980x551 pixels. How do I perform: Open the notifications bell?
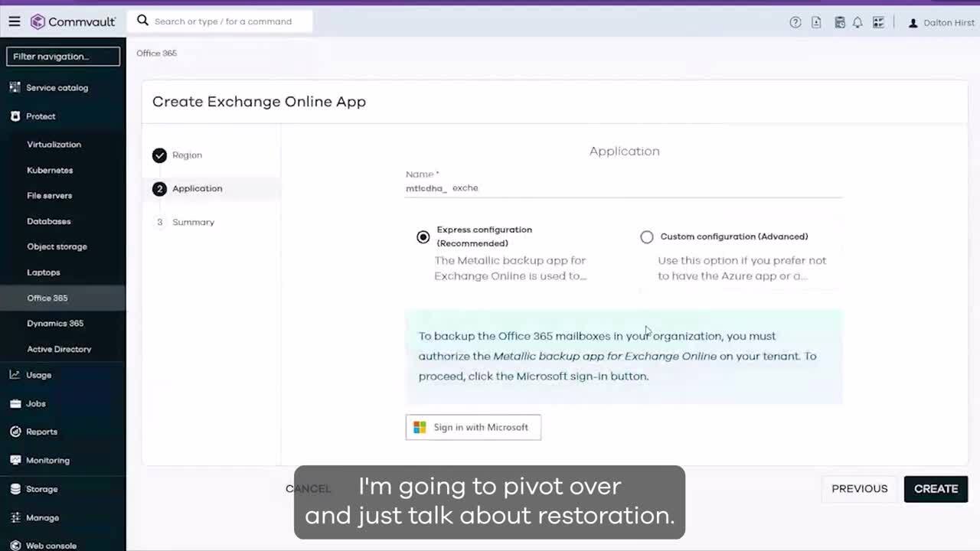(857, 22)
